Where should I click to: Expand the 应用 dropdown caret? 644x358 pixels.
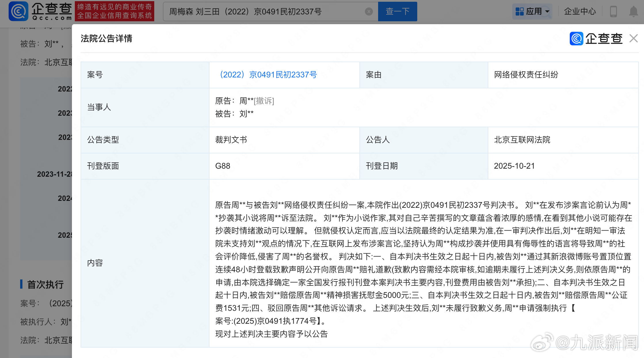[x=547, y=12]
